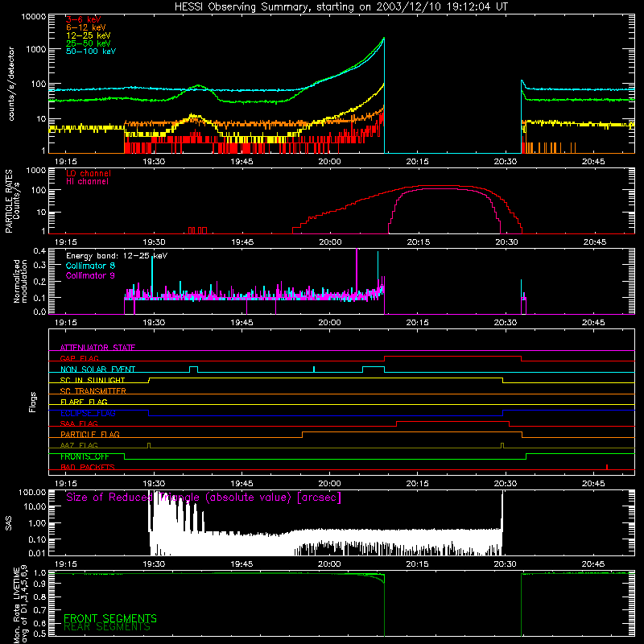Click the ECLIPSE FLAG label
644x644 pixels.
[88, 413]
